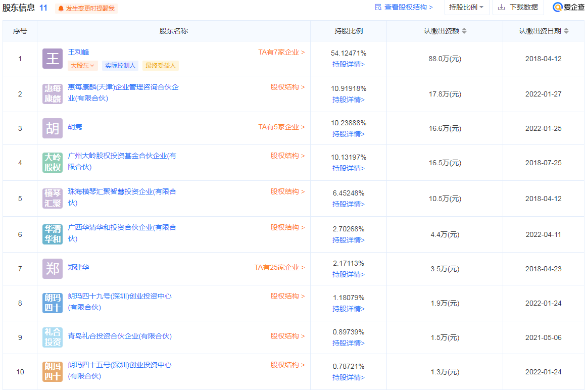The image size is (586, 392).
Task: Open shareholder 胡隽 profile link
Action: pyautogui.click(x=75, y=127)
